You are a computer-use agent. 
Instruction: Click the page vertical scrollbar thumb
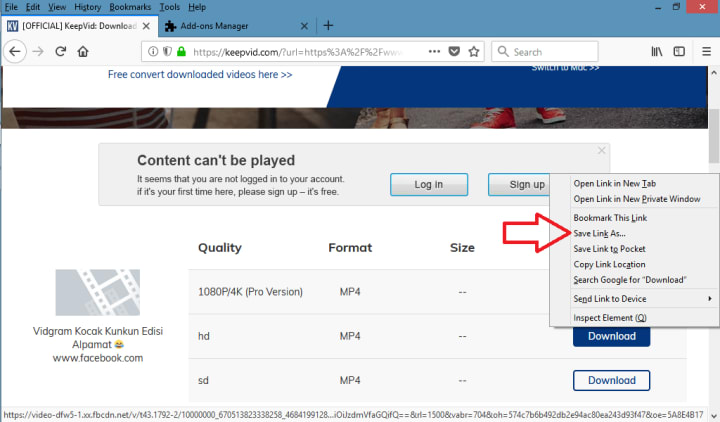click(714, 135)
